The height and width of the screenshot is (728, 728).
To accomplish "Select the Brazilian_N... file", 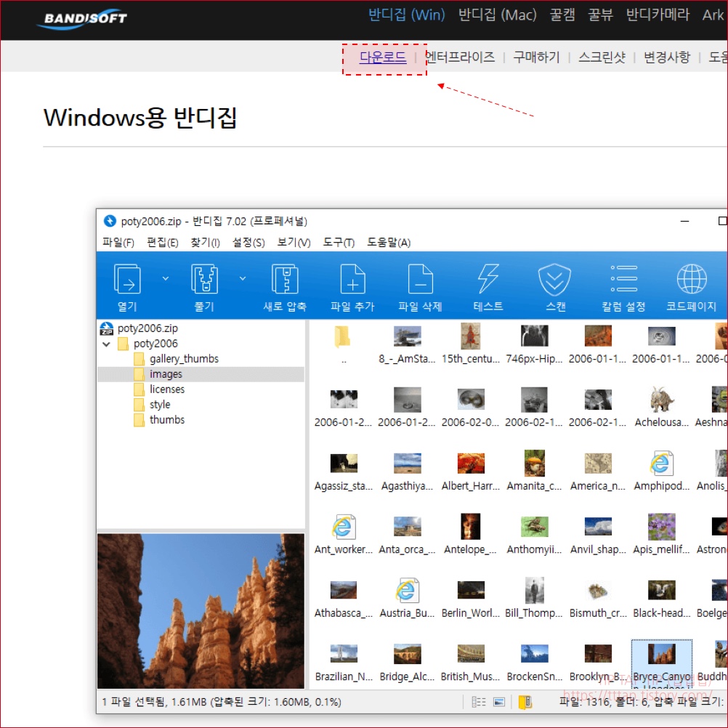I will pyautogui.click(x=344, y=663).
